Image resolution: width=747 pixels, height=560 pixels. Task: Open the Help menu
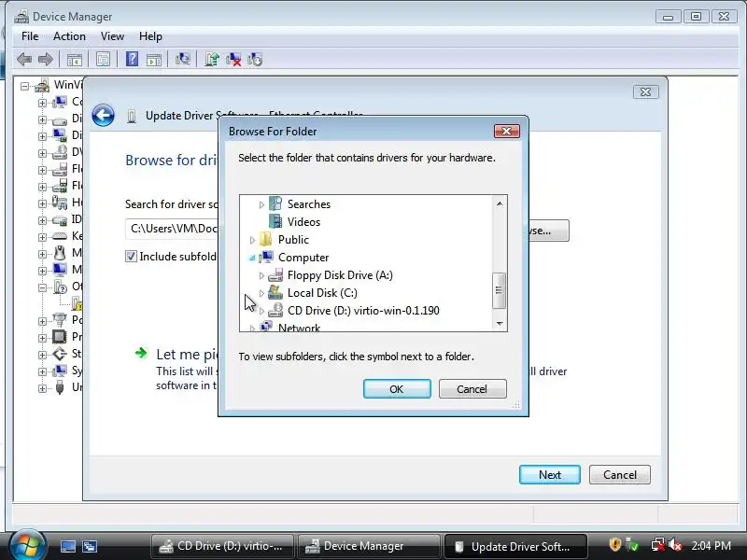150,36
